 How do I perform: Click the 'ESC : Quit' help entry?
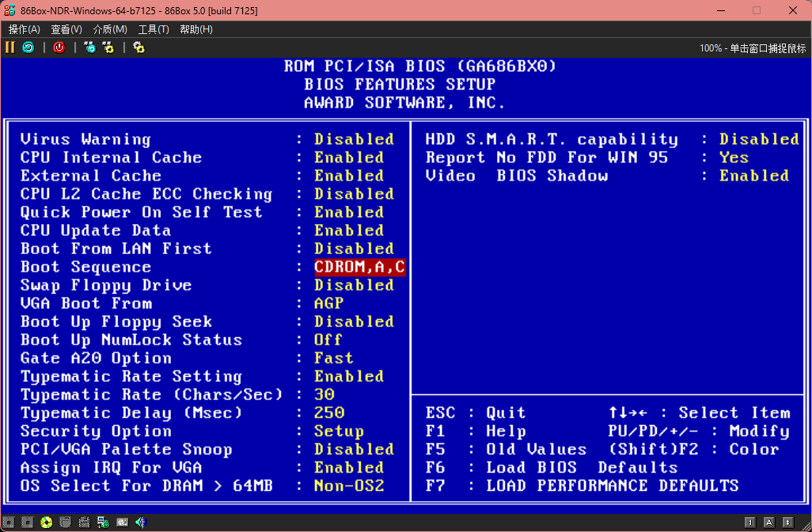(x=476, y=413)
